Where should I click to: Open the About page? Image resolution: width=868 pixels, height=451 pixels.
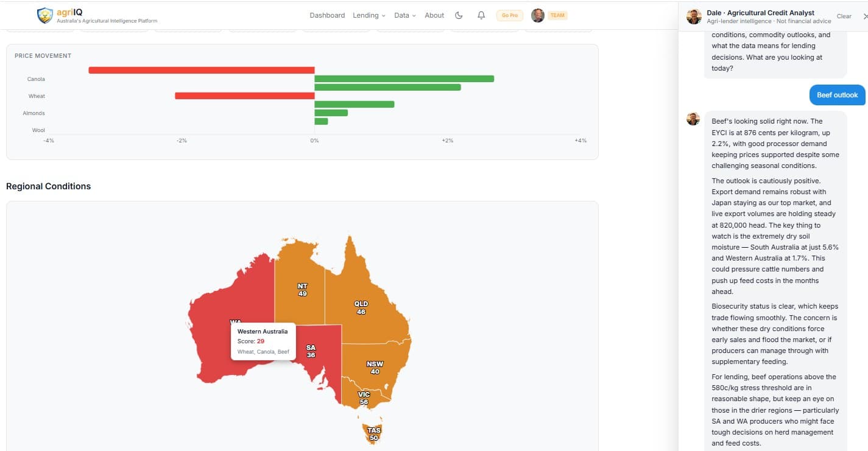[x=434, y=15]
